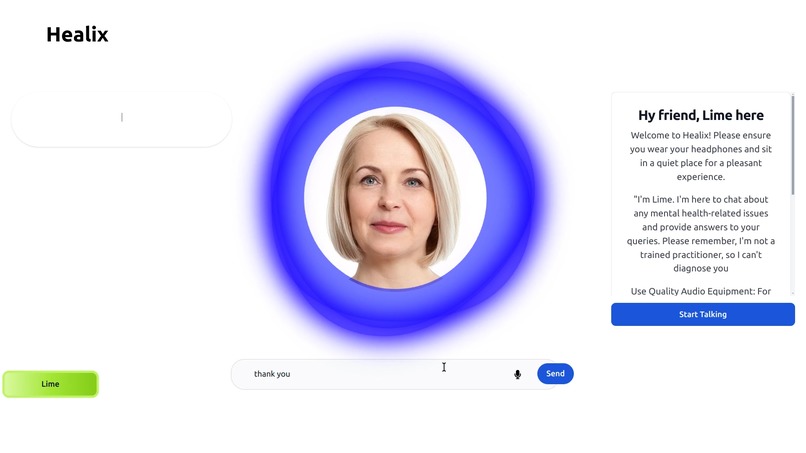Click the welcome panel's vertical scrollbar thumb

(x=793, y=145)
